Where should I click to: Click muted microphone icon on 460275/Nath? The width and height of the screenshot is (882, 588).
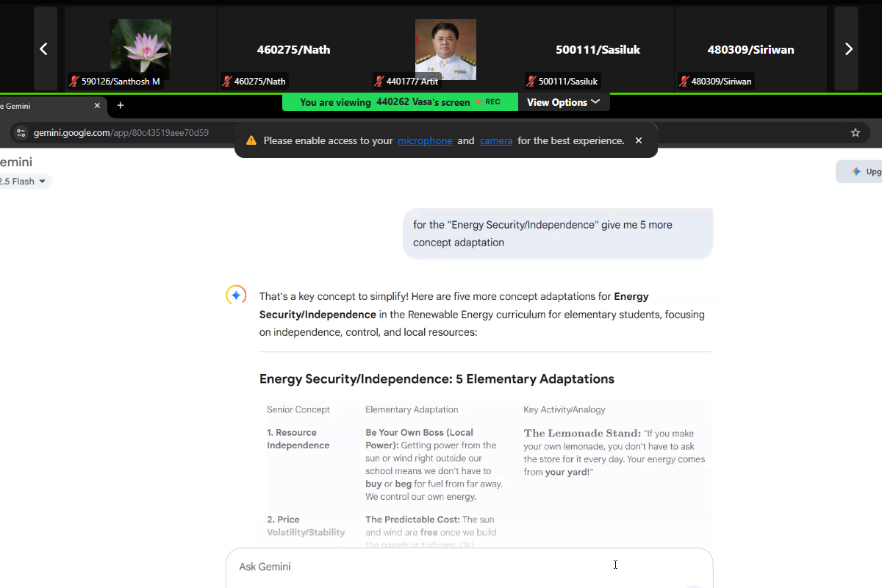pyautogui.click(x=227, y=82)
